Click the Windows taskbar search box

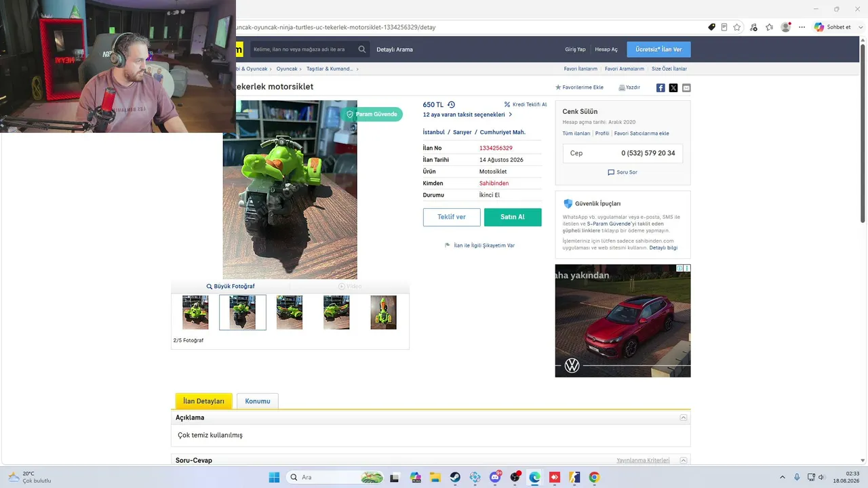[335, 477]
